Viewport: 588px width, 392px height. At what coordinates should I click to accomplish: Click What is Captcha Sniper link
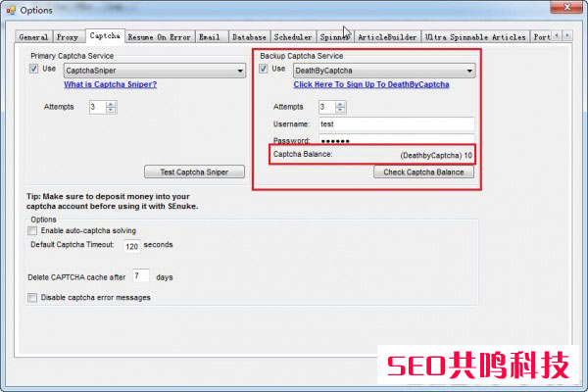pyautogui.click(x=110, y=84)
